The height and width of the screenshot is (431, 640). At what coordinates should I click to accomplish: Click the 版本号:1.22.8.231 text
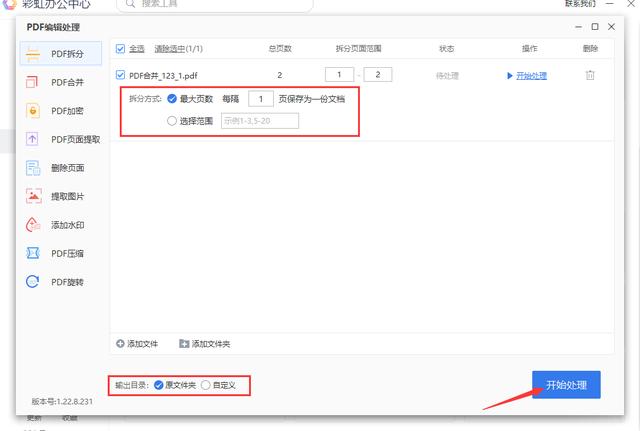[62, 402]
